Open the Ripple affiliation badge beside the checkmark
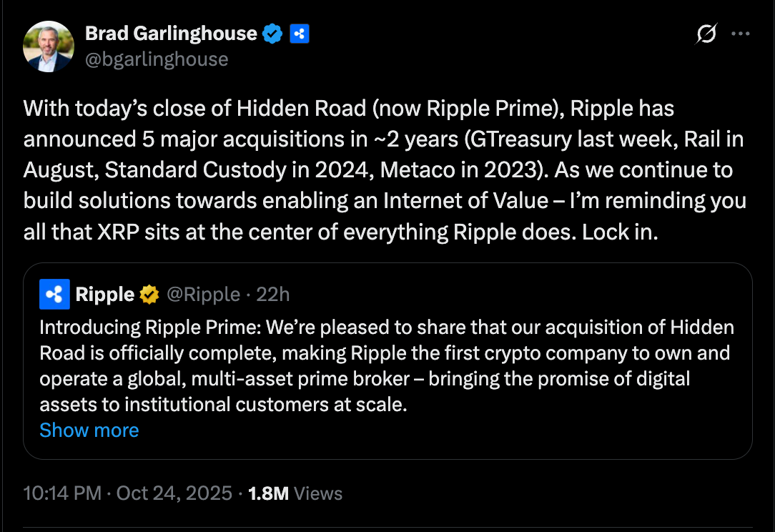This screenshot has width=775, height=532. (299, 33)
